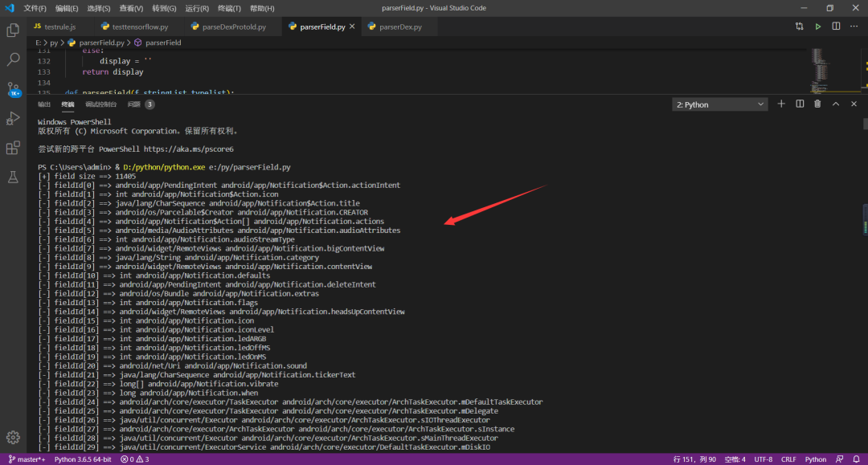
Task: Click the master branch indicator
Action: [x=27, y=459]
